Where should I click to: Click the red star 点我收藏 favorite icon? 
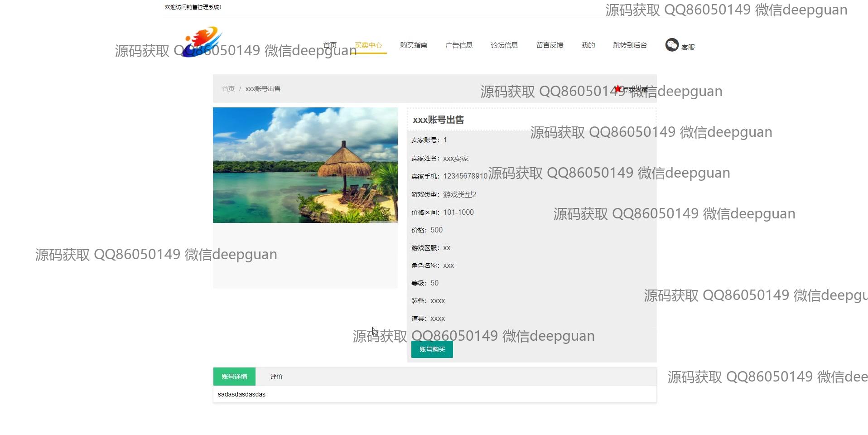click(x=617, y=89)
